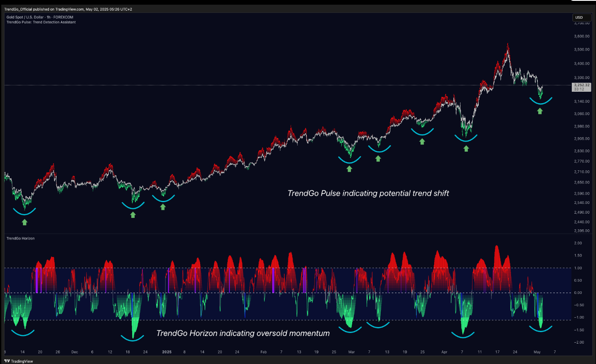Image resolution: width=596 pixels, height=364 pixels.
Task: Click the green arrow under the early March low
Action: tap(349, 169)
